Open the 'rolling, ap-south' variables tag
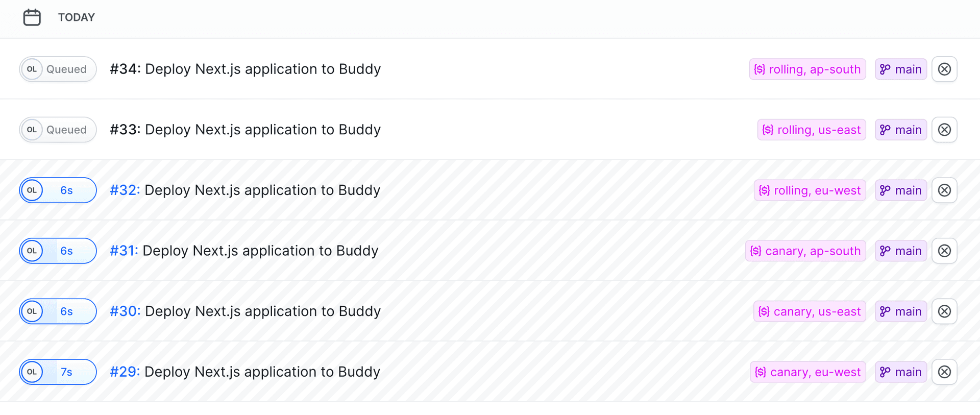This screenshot has width=980, height=415. click(x=807, y=69)
